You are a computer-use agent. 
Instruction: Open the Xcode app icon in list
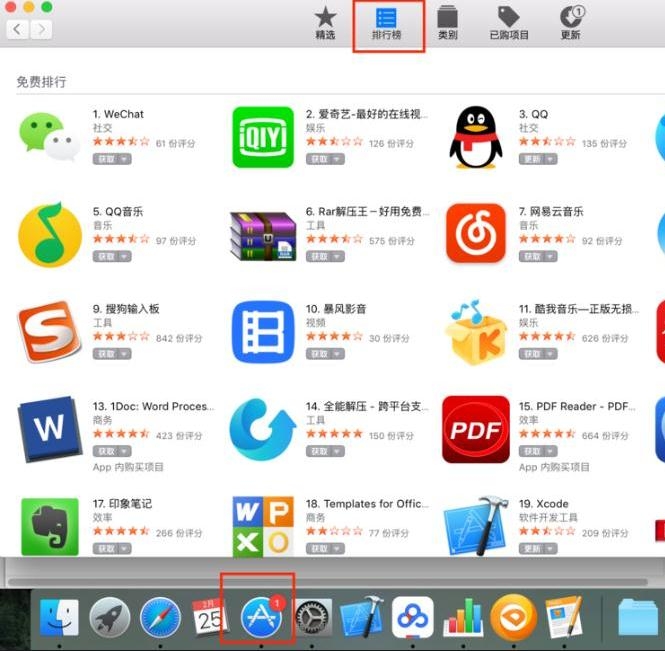click(476, 525)
